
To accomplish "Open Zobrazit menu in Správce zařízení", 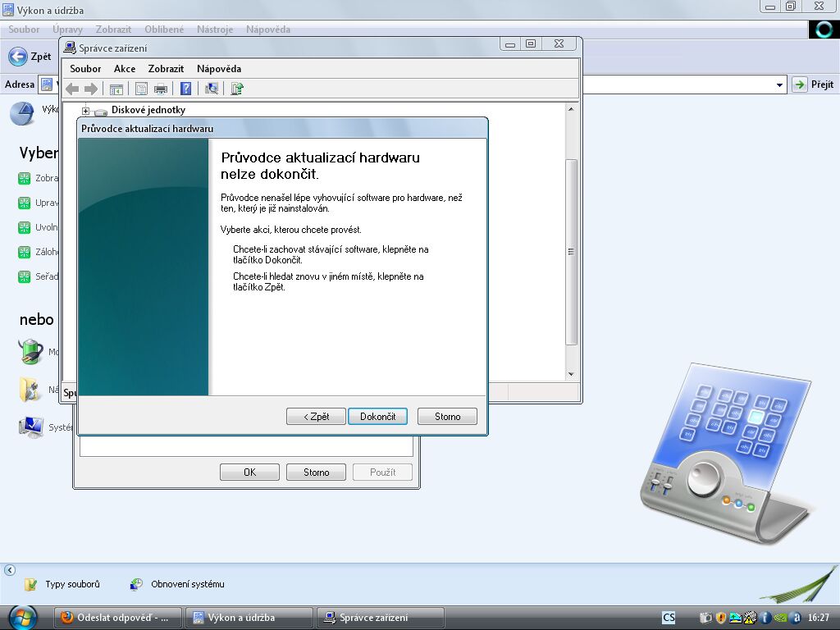I will click(x=166, y=69).
